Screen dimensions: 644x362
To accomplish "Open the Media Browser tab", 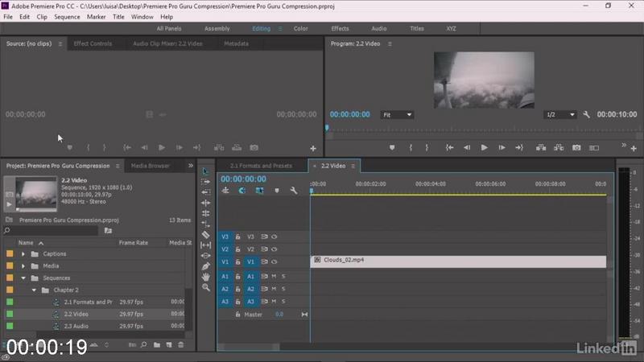I will 151,166.
